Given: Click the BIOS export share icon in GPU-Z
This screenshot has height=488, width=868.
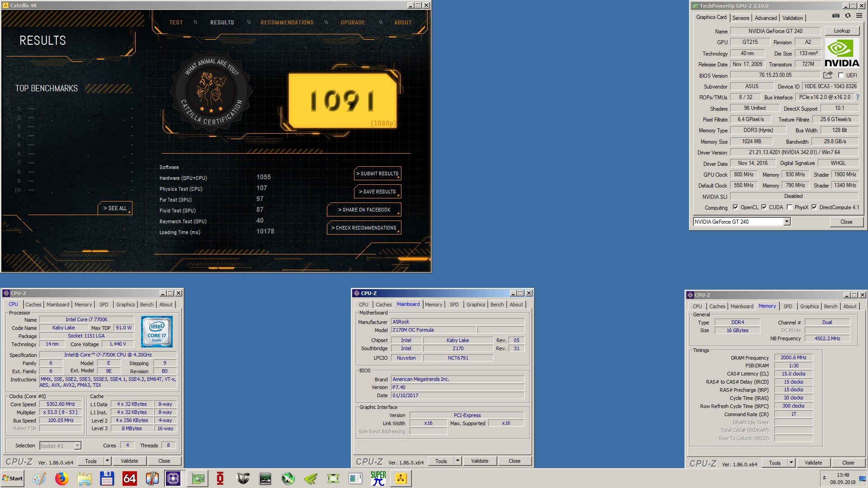Looking at the screenshot, I should (828, 75).
